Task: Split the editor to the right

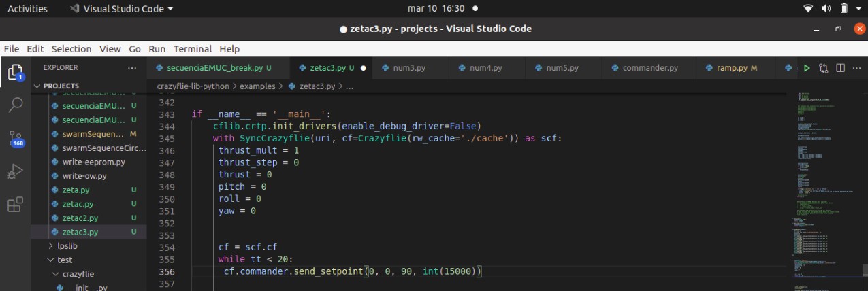Action: tap(840, 68)
